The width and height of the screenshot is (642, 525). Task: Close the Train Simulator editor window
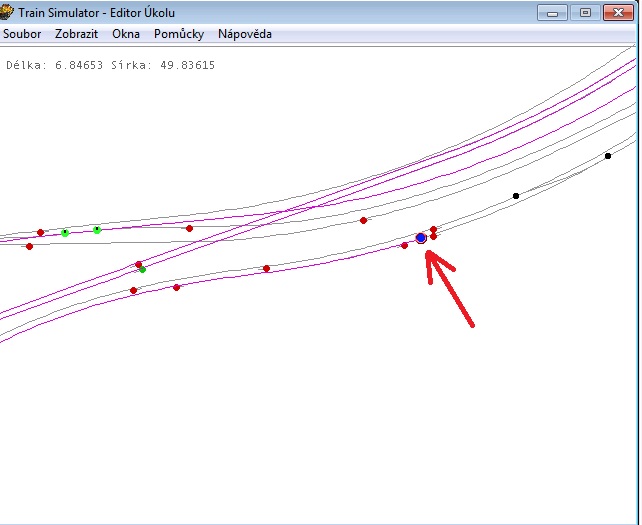(x=619, y=12)
